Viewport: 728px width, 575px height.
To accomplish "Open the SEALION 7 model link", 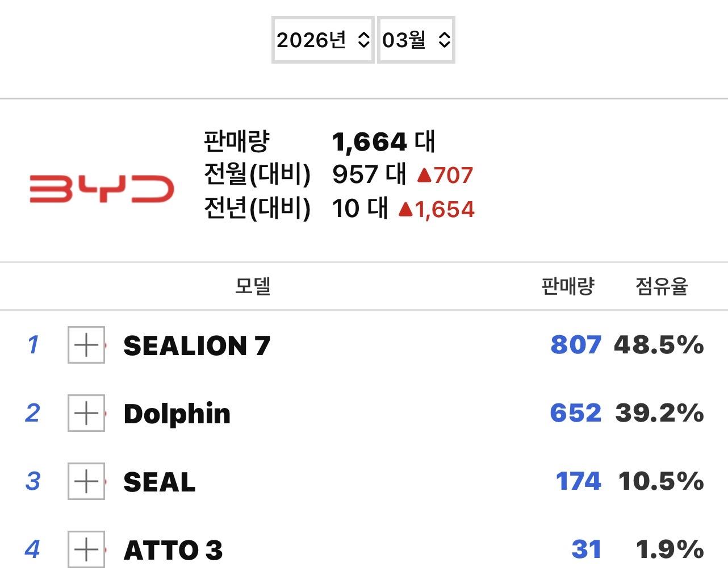I will tap(196, 345).
